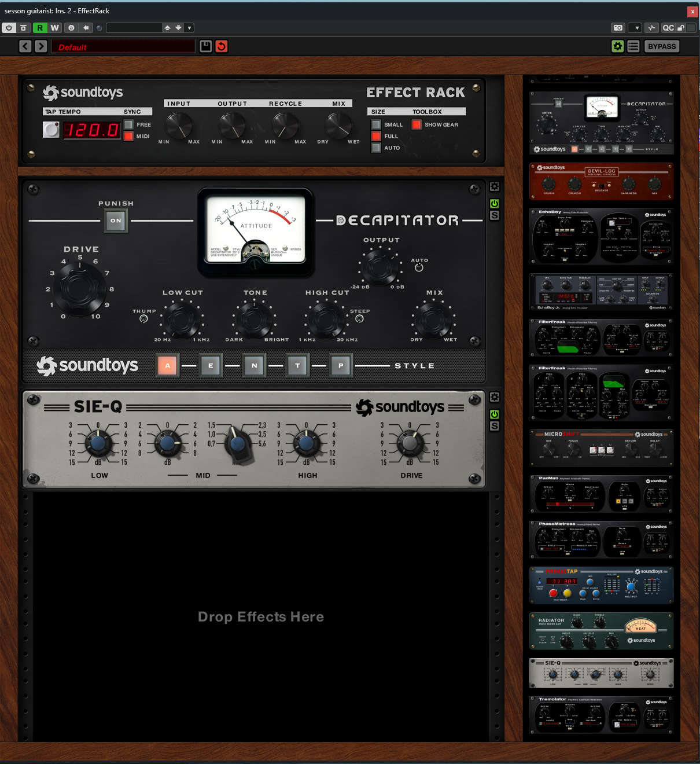Pick PrimalTap from the gear list

coord(602,585)
